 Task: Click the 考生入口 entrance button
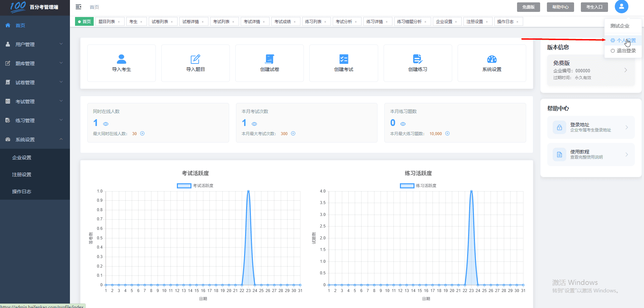594,7
